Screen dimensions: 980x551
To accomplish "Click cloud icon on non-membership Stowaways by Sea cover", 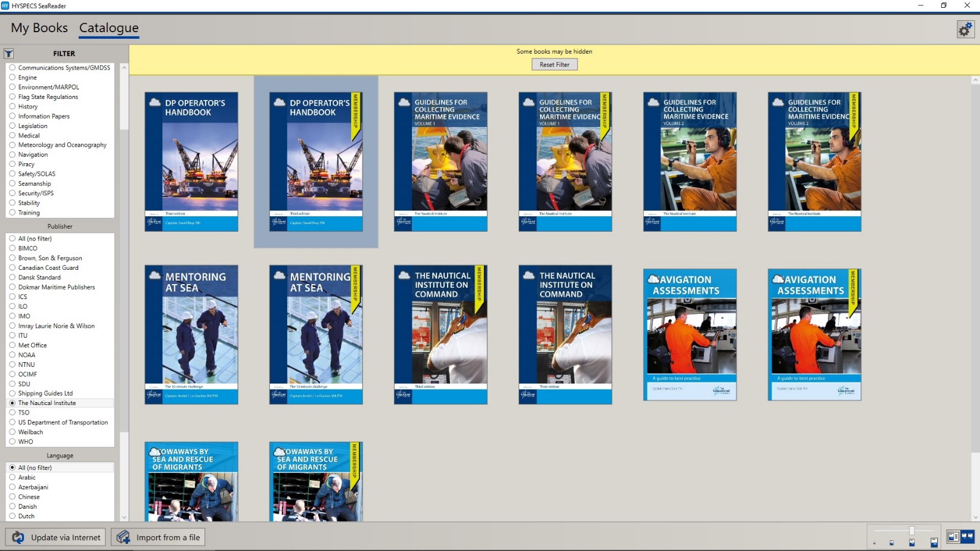I will [x=155, y=452].
